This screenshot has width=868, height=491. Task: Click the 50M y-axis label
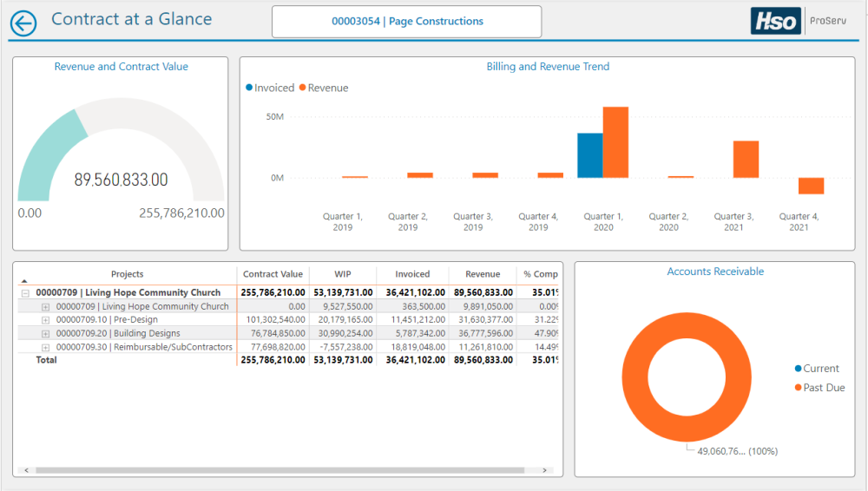pos(274,117)
